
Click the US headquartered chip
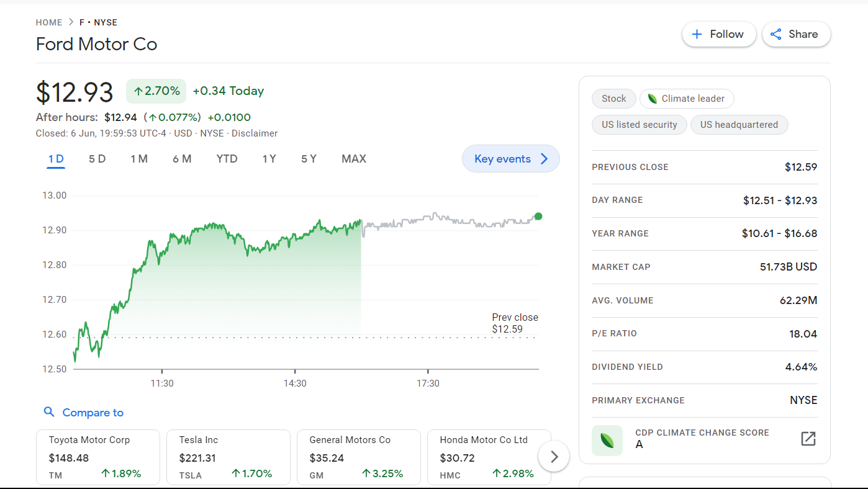pyautogui.click(x=739, y=125)
